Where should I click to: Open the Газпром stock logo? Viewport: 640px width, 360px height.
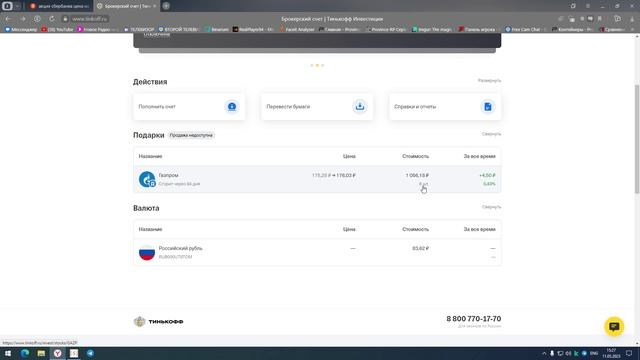[147, 179]
